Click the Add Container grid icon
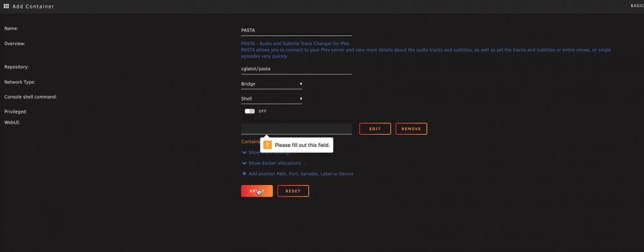The width and height of the screenshot is (644, 252). point(6,6)
